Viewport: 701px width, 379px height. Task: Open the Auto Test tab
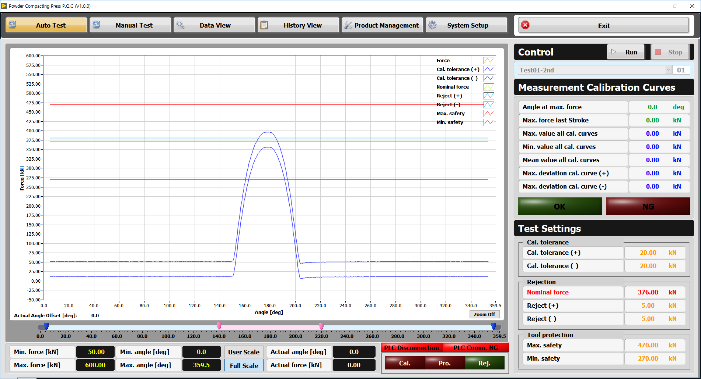click(x=46, y=25)
